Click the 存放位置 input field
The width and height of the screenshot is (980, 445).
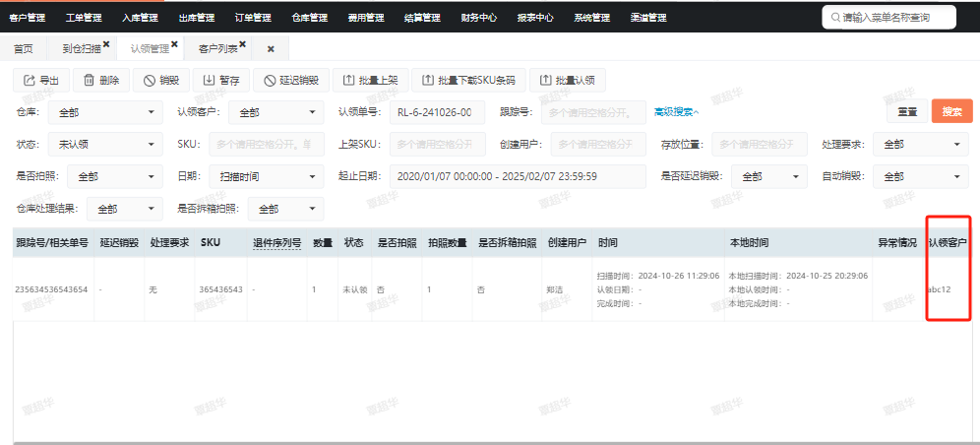(760, 145)
